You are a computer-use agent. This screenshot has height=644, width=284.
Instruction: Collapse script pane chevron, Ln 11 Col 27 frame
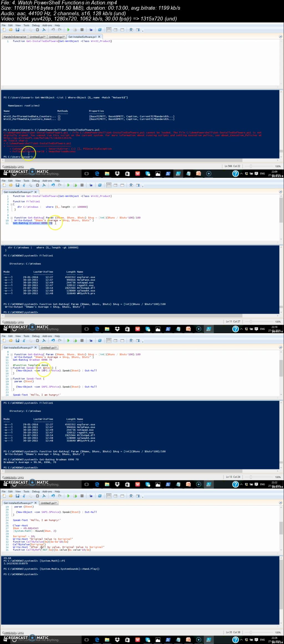280,192
